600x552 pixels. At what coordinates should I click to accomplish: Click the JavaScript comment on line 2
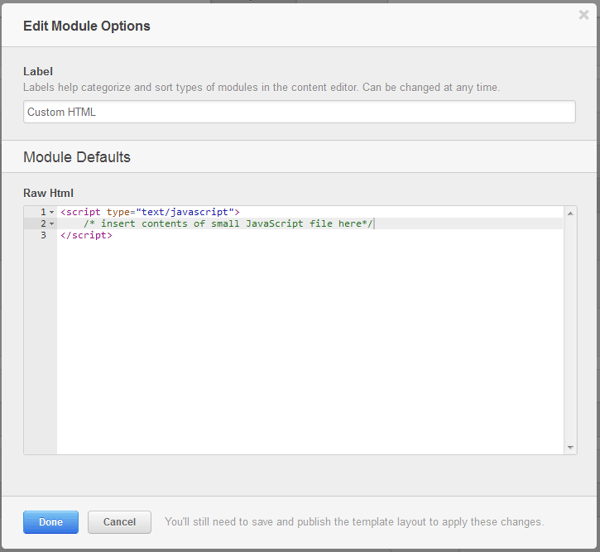(228, 224)
